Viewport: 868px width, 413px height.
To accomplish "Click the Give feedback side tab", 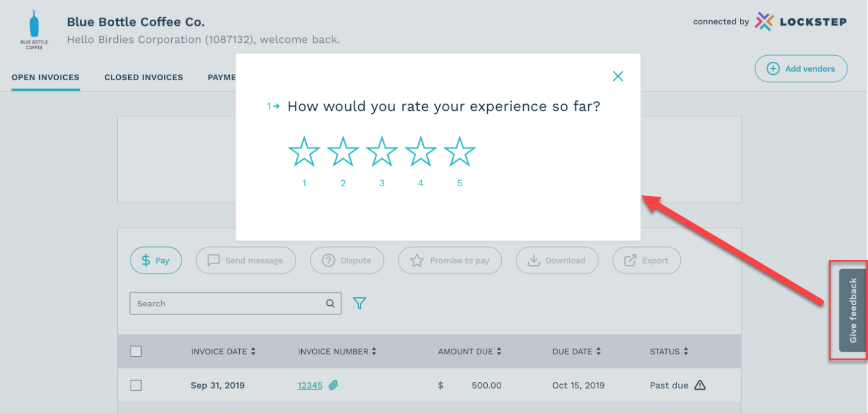I will coord(853,310).
